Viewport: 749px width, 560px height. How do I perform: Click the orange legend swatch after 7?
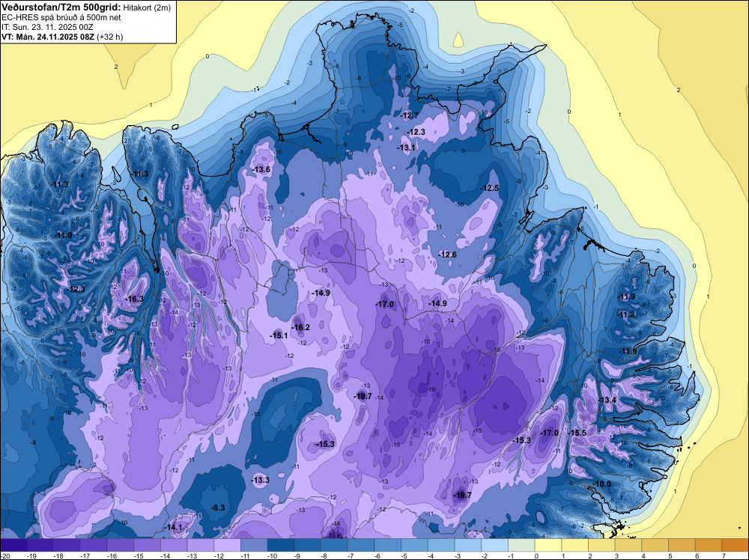[x=736, y=545]
